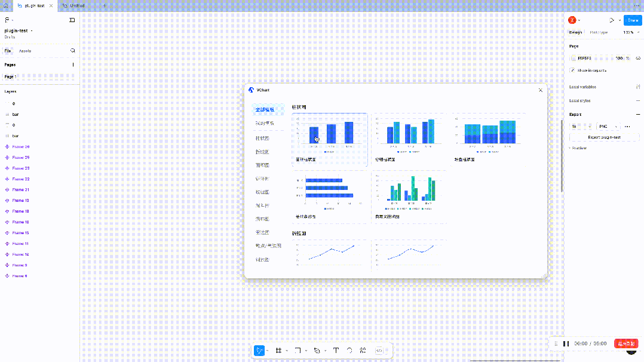
Task: Open the Actions tool in toolbar
Action: tap(363, 351)
